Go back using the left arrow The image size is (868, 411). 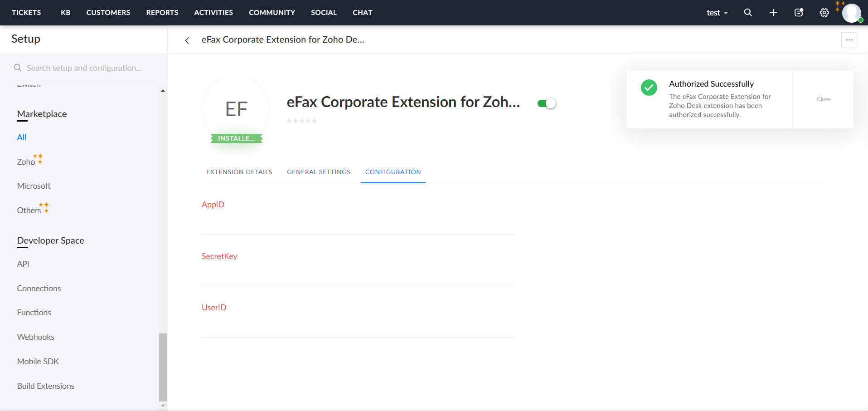187,40
